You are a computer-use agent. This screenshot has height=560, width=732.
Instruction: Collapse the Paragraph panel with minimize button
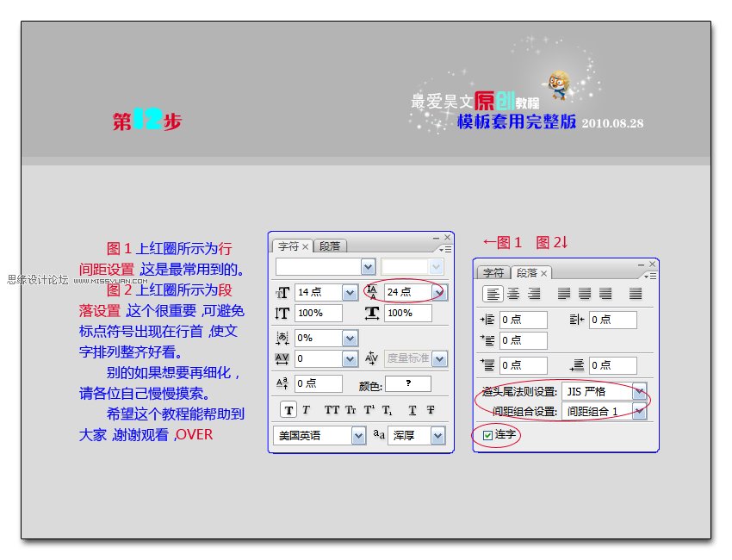tap(641, 264)
